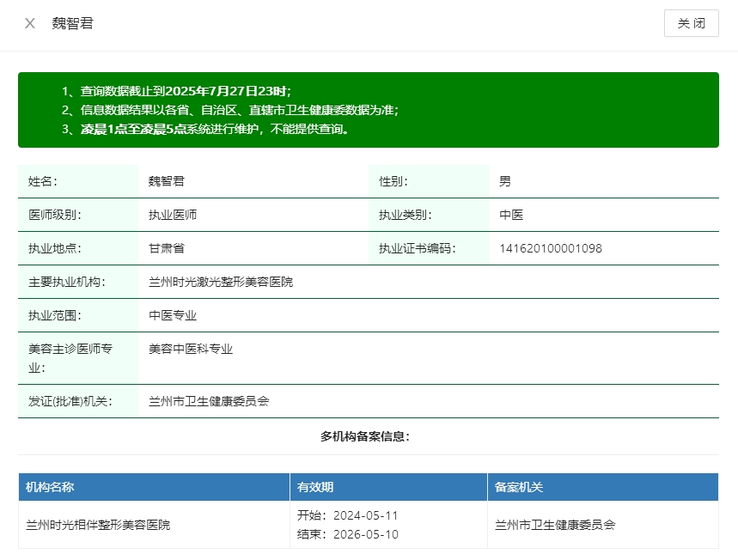
Task: Click the 关闭 button
Action: click(x=691, y=23)
